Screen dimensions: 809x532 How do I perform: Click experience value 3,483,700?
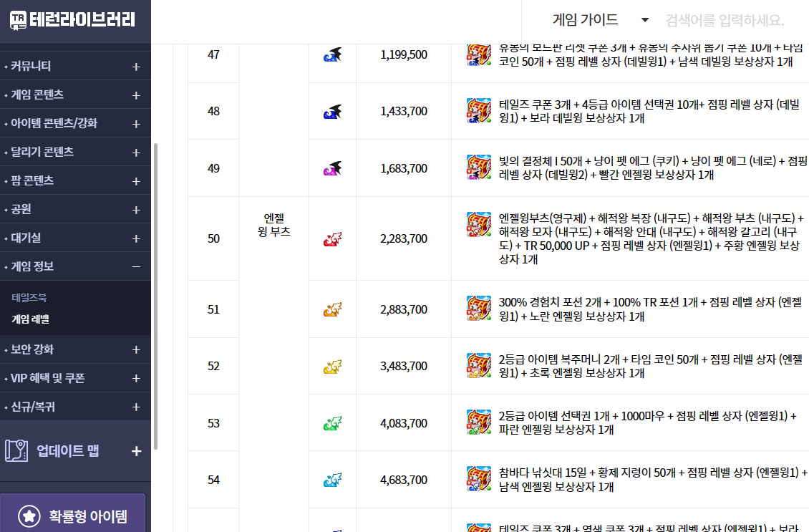tap(404, 367)
